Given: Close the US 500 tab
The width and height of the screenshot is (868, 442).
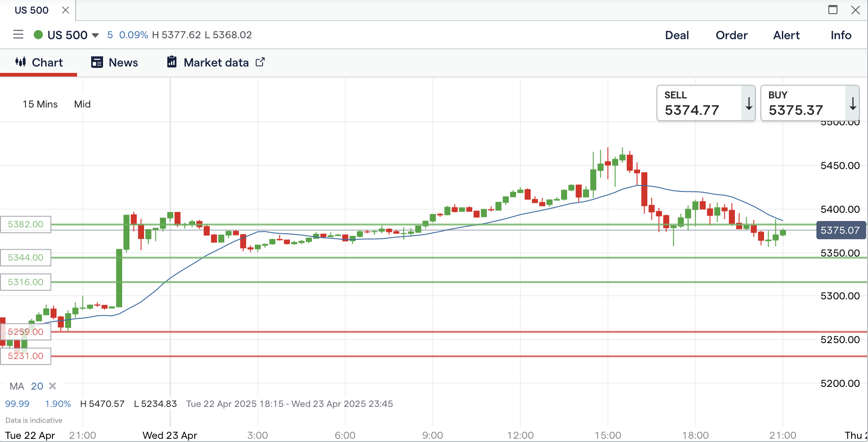Looking at the screenshot, I should coord(66,10).
